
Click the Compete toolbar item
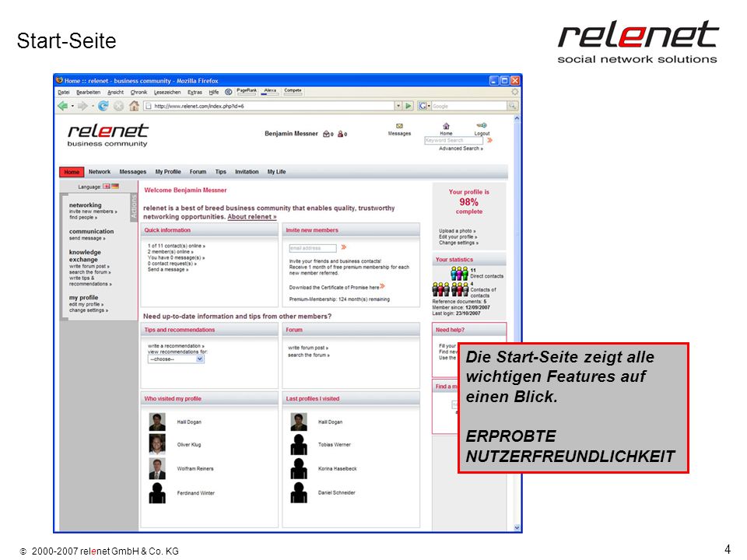tap(293, 91)
